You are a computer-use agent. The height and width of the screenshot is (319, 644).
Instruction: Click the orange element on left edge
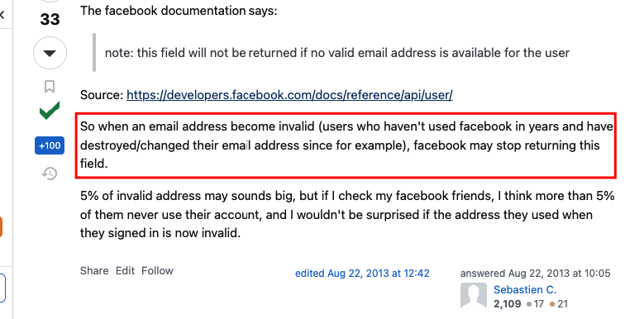click(x=1, y=227)
